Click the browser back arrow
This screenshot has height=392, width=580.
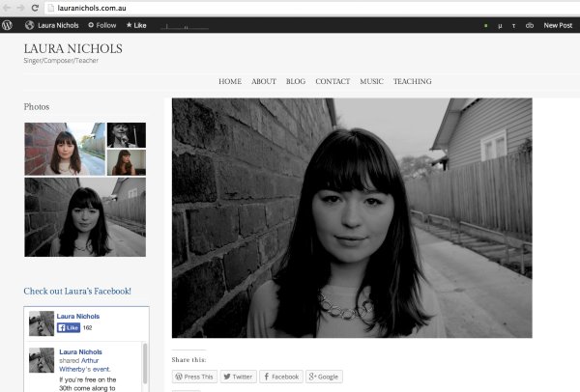tap(7, 8)
